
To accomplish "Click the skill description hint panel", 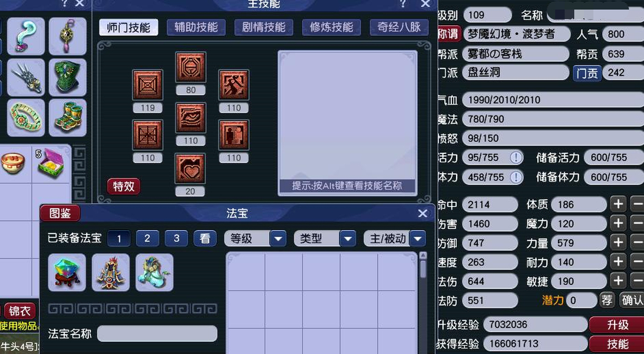I will [348, 123].
